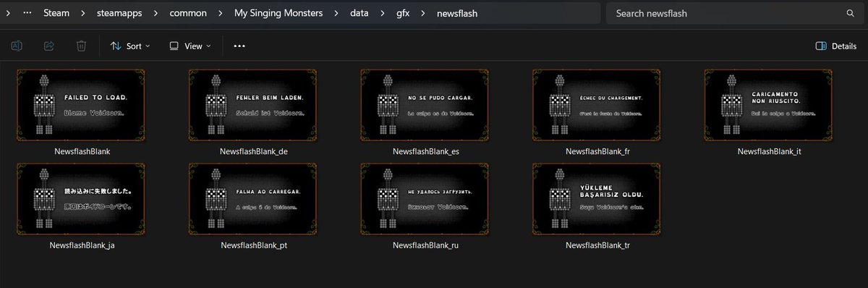Select the newsflash breadcrumb segment
The image size is (868, 288).
click(x=457, y=13)
